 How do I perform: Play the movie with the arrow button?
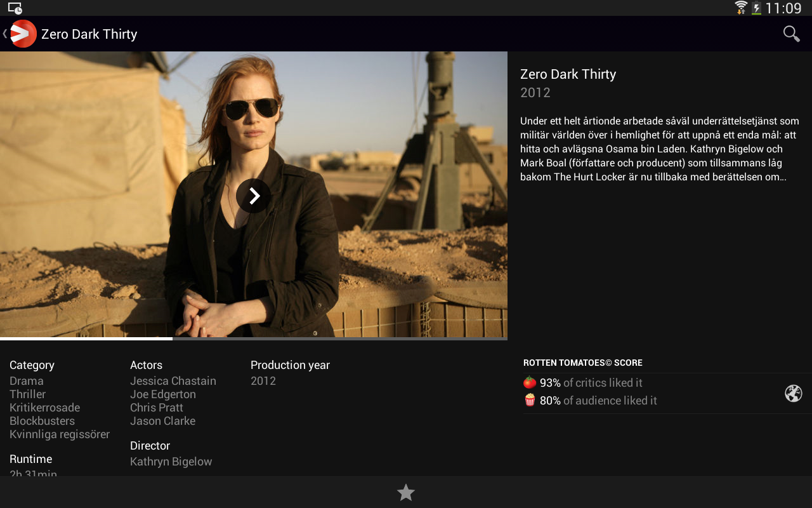(x=254, y=196)
